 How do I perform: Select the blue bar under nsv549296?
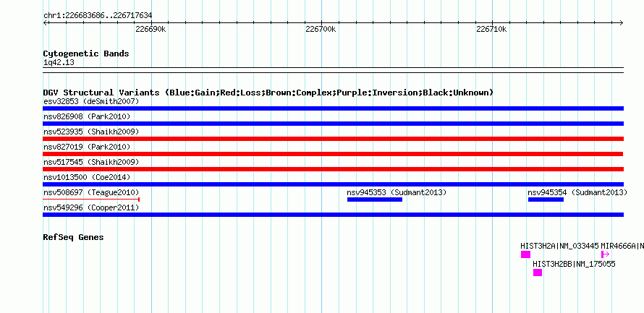[333, 215]
